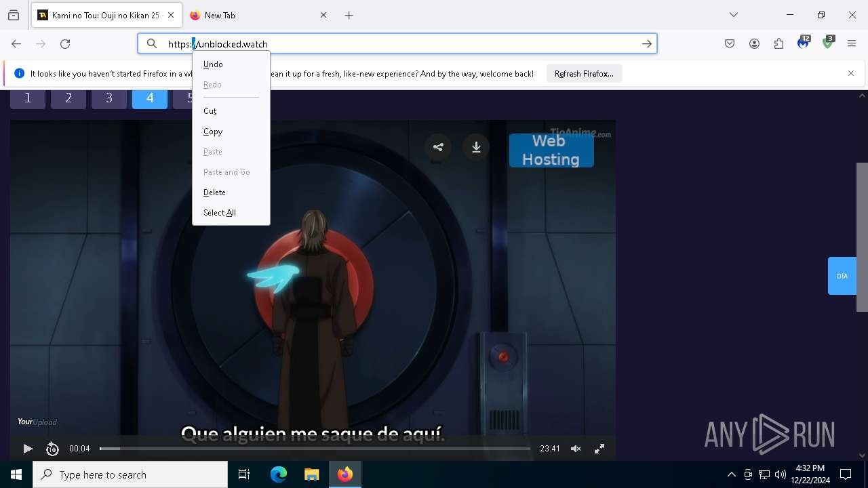Click the page vertical scrollbar thumb
This screenshot has width=868, height=488.
pos(862,237)
